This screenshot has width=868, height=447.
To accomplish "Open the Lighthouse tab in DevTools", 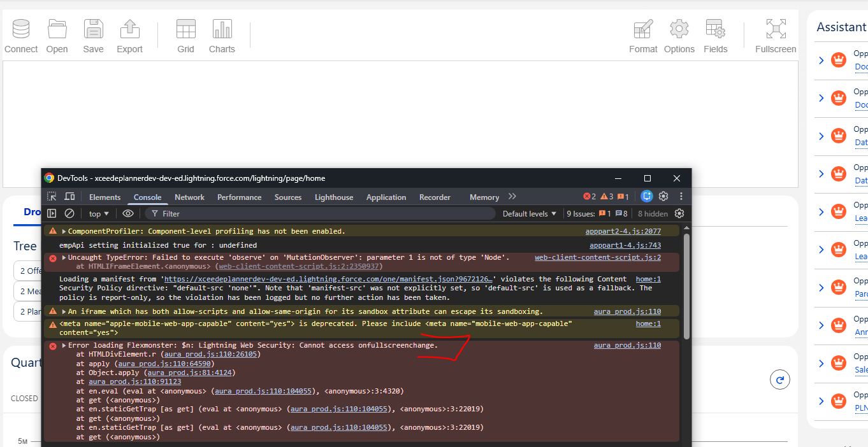I will point(333,197).
